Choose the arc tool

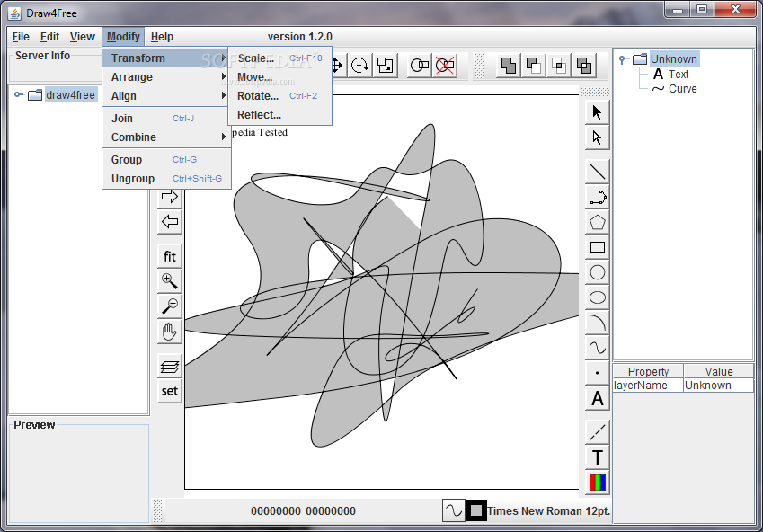(597, 323)
